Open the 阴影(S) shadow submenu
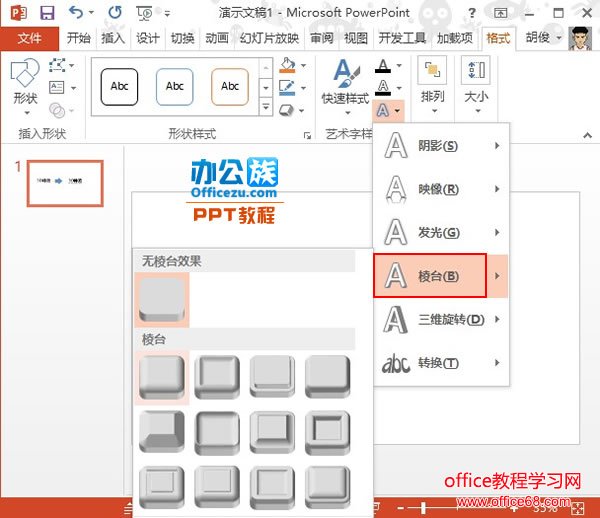This screenshot has height=518, width=600. [x=441, y=145]
